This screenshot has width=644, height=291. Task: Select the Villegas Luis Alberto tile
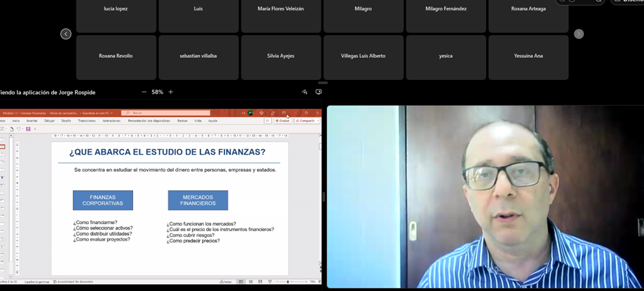coord(363,57)
